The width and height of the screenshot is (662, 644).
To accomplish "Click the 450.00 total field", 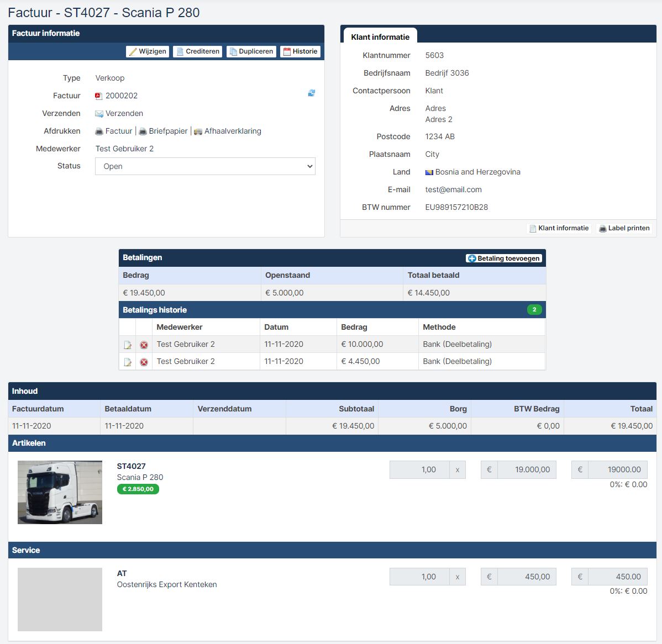I will (x=617, y=577).
